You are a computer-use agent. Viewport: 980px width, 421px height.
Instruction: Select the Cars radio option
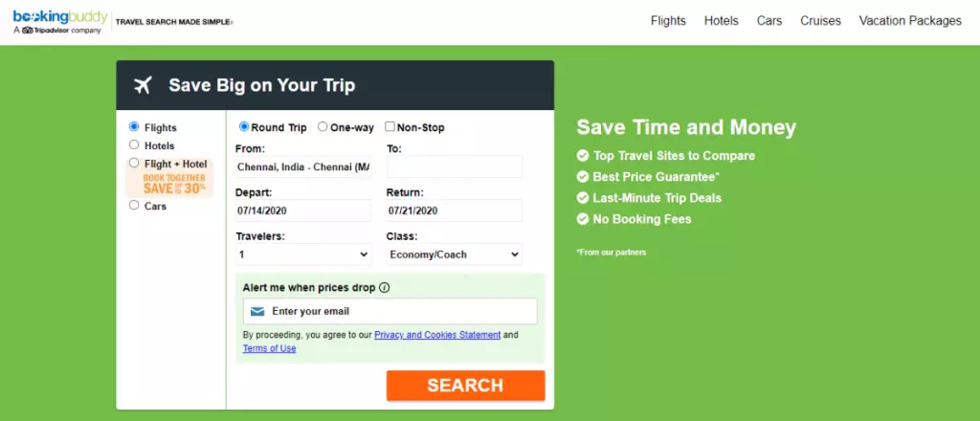(134, 205)
